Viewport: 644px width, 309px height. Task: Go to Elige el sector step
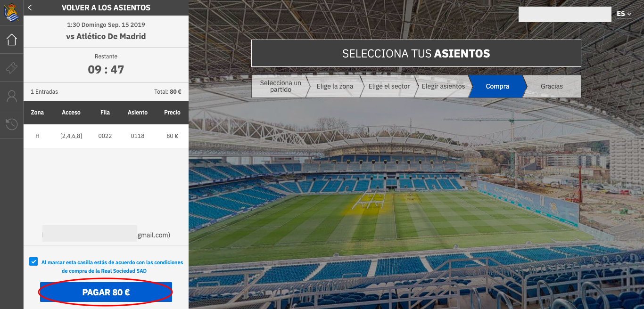click(389, 86)
